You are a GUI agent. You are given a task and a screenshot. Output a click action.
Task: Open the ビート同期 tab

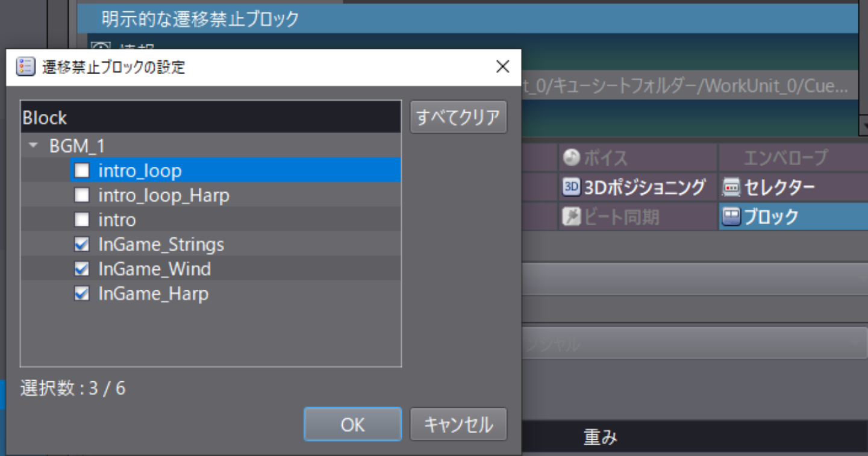click(637, 216)
